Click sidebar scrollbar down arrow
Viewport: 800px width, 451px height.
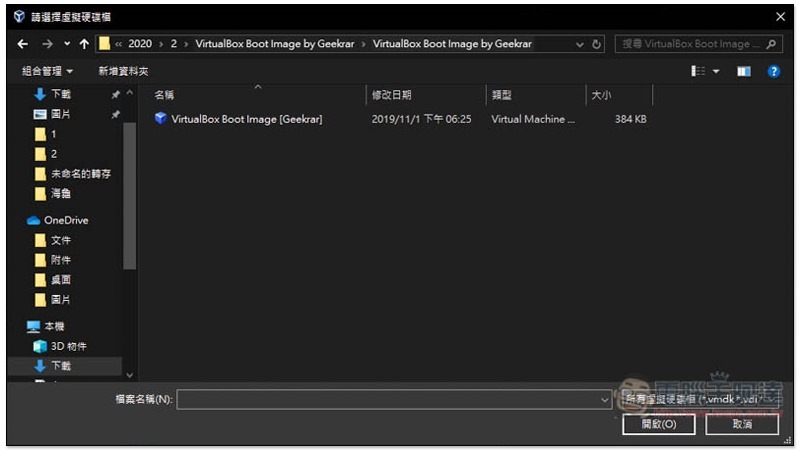(130, 375)
